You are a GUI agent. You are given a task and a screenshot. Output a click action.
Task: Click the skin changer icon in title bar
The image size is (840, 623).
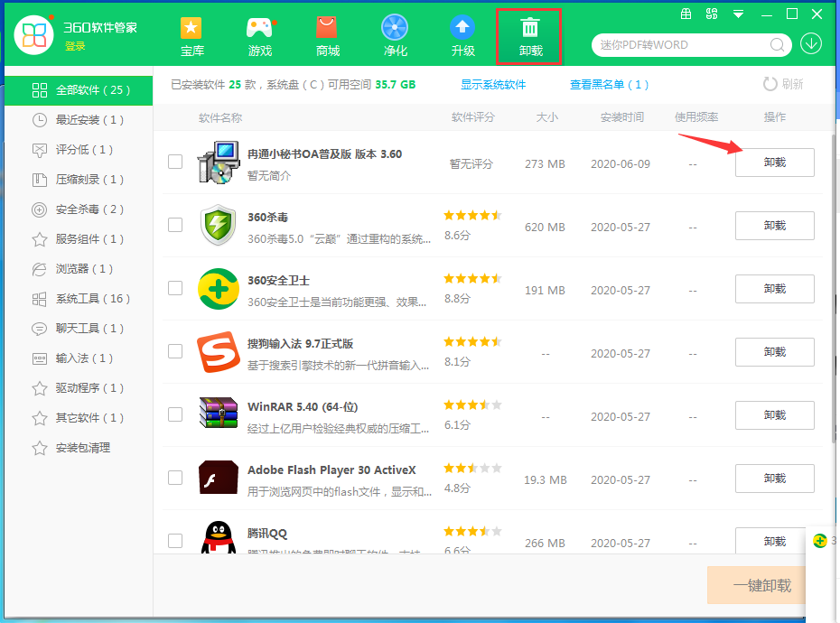click(712, 14)
